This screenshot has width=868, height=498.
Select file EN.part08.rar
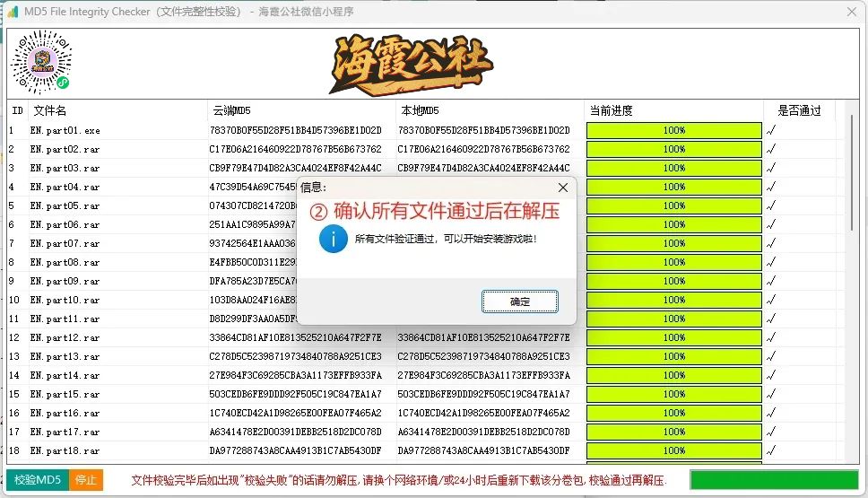65,263
